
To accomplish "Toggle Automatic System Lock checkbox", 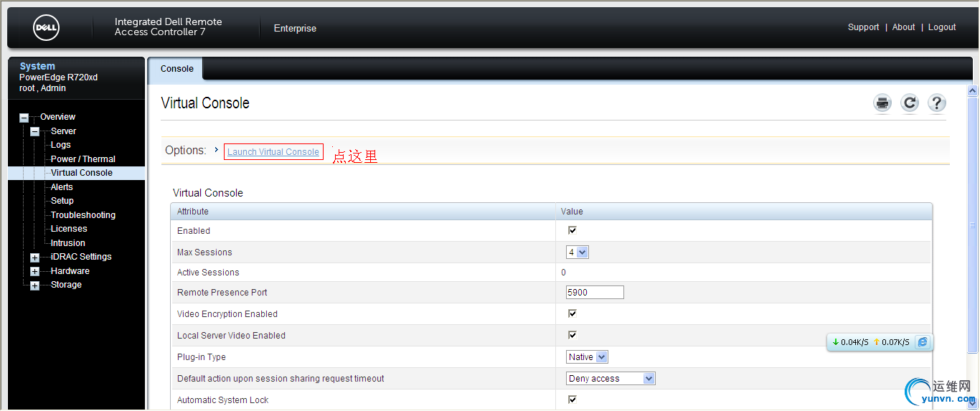I will click(x=573, y=400).
